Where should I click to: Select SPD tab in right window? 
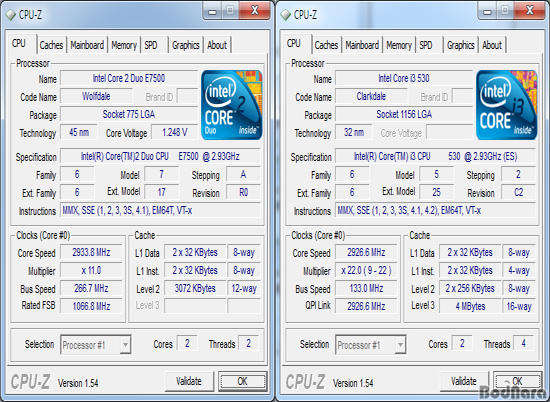coord(426,45)
